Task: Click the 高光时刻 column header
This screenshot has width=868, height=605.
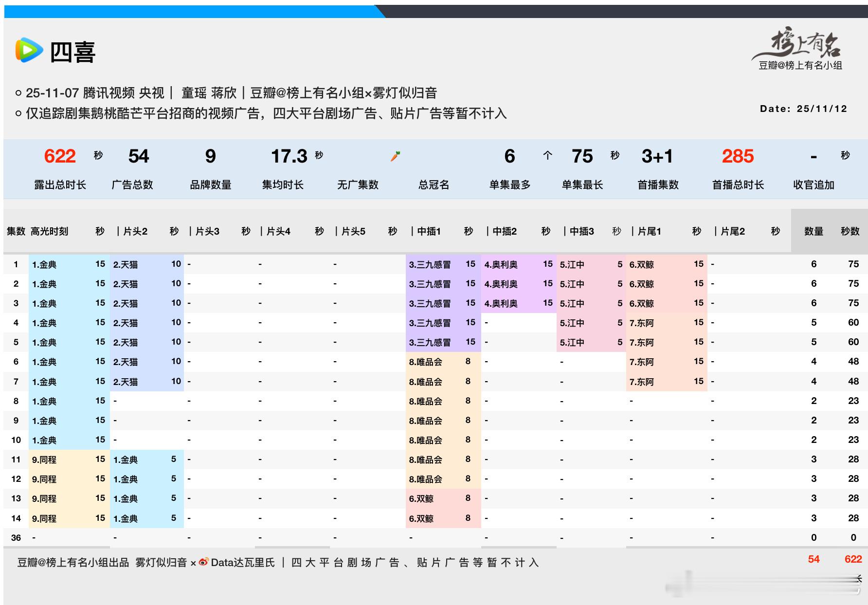Action: [49, 231]
